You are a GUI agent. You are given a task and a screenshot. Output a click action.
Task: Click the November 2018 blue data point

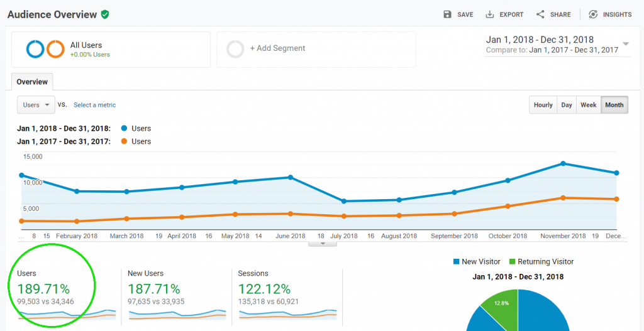pyautogui.click(x=562, y=163)
